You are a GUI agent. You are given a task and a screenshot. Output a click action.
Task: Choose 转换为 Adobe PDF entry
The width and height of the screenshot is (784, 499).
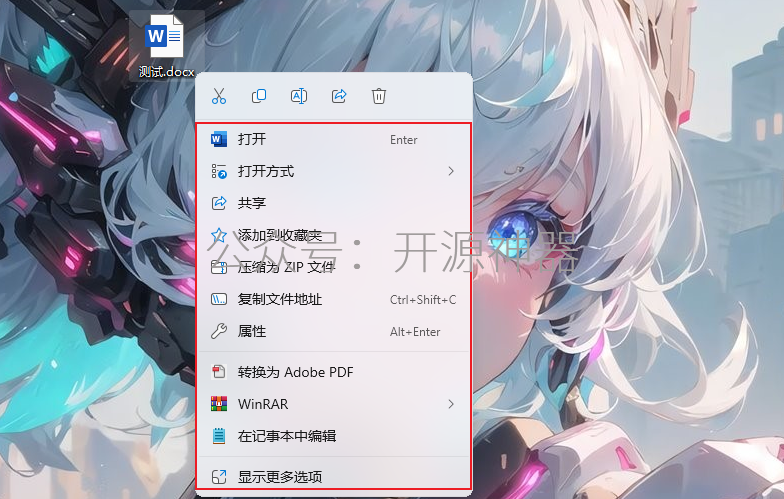(x=334, y=372)
